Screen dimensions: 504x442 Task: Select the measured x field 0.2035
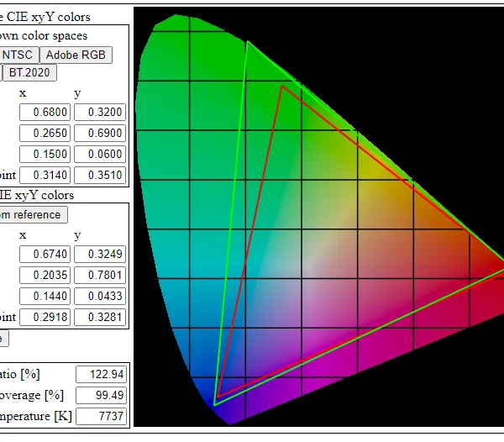tap(45, 275)
